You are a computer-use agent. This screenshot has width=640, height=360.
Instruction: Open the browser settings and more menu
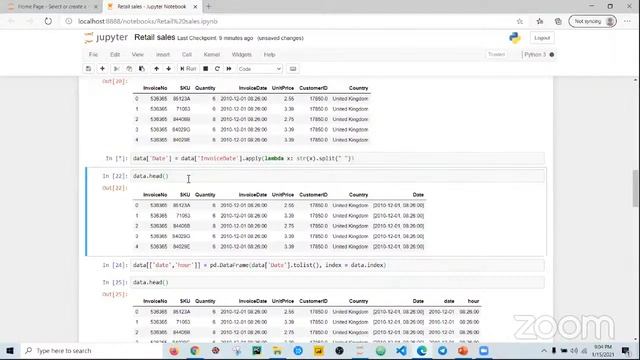click(627, 21)
